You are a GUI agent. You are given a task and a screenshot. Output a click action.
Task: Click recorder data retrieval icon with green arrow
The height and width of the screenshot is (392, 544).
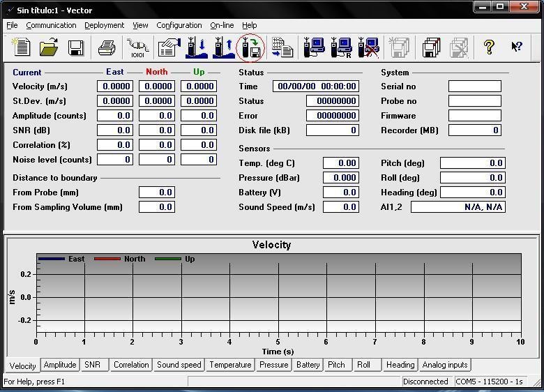point(251,48)
